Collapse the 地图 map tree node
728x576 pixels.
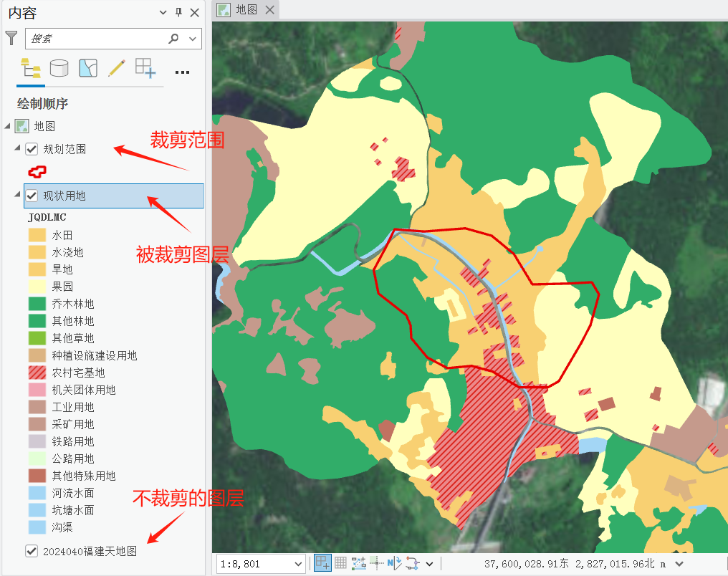tap(7, 126)
